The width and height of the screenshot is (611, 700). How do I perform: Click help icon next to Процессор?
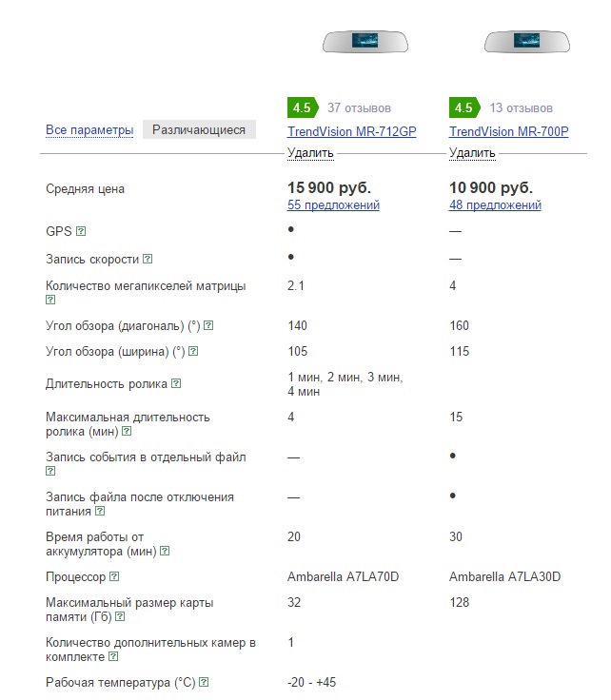click(114, 576)
